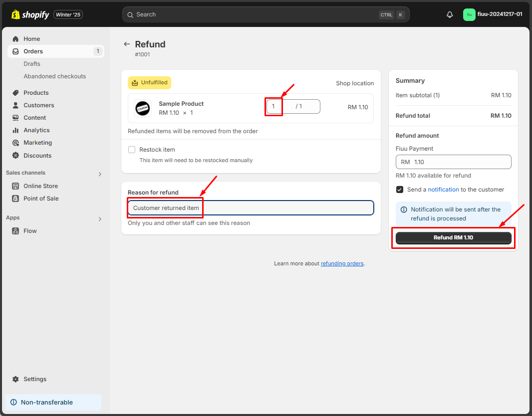
Task: Click the Online Store icon
Action: 15,186
